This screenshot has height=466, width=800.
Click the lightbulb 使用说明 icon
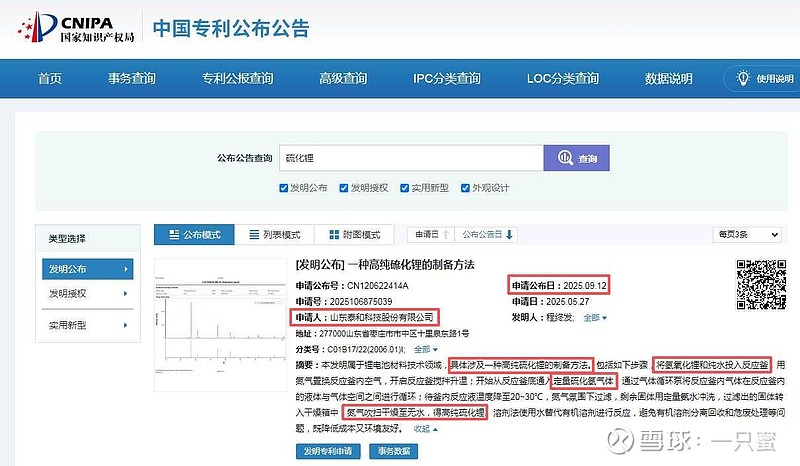pos(743,78)
